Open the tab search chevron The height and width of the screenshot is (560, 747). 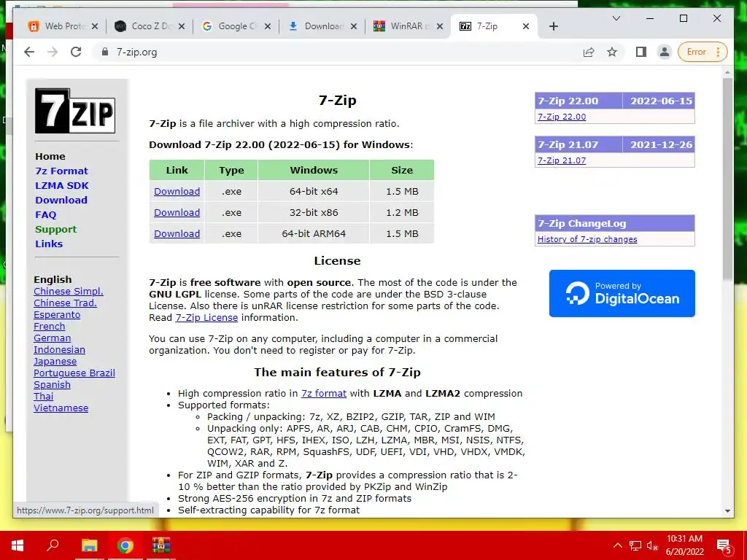616,18
